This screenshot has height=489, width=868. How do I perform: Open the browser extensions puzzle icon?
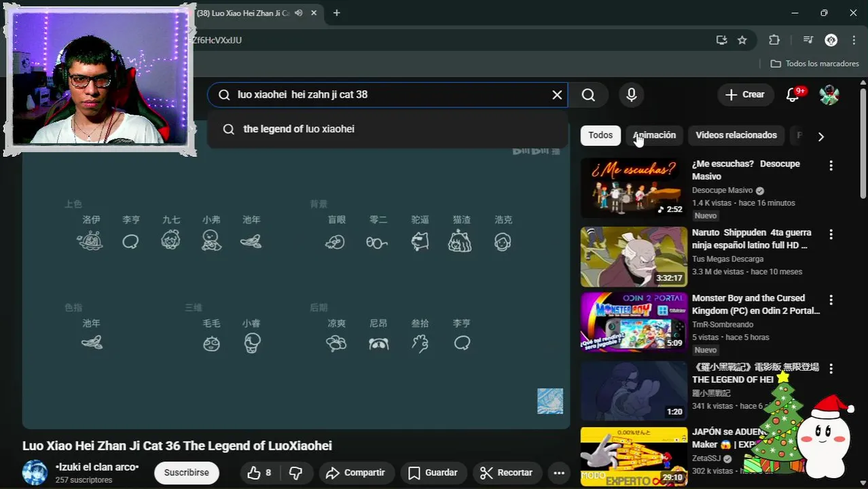click(774, 40)
